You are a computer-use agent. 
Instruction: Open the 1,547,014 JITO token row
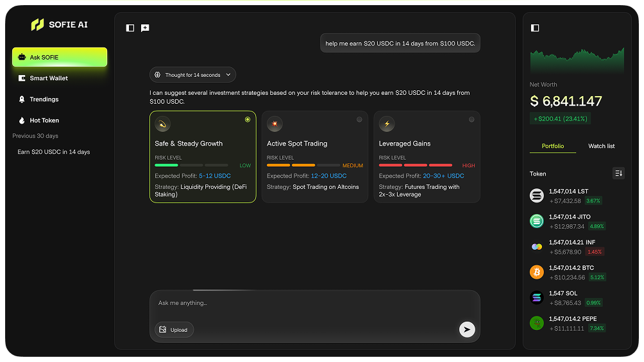[577, 221]
